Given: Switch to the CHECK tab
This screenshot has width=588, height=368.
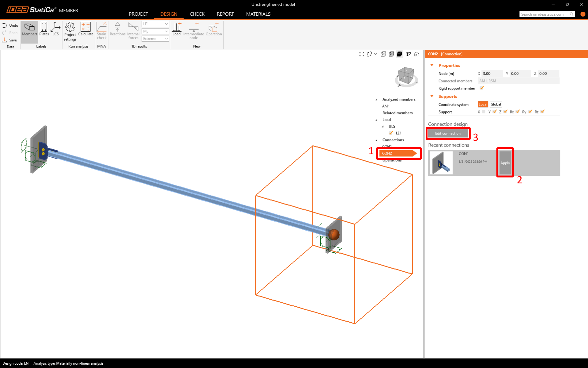Looking at the screenshot, I should point(197,14).
